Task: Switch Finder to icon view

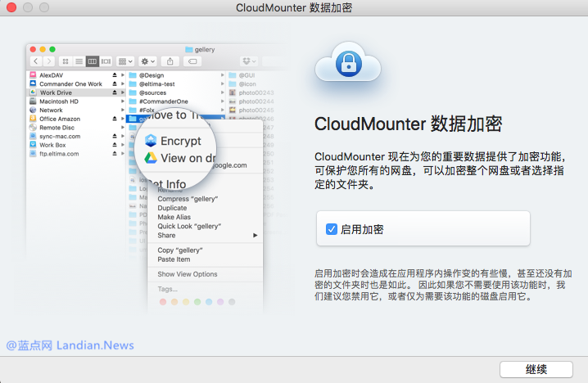Action: click(66, 61)
